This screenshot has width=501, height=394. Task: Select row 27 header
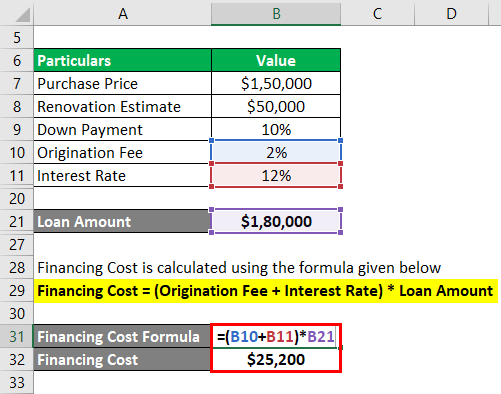click(17, 245)
